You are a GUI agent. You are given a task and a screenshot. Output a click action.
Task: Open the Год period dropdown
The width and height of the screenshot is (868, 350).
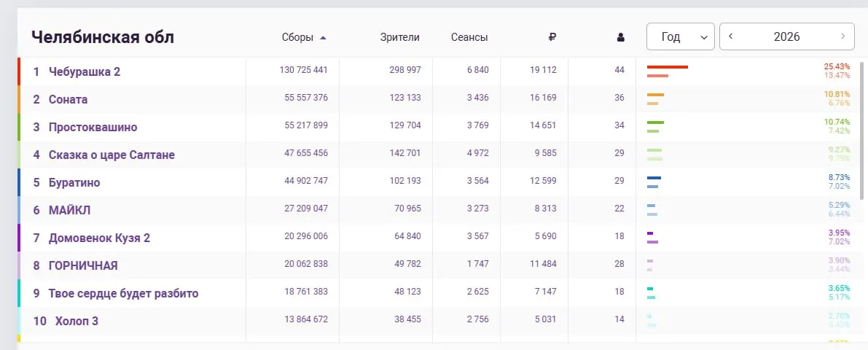tap(681, 36)
